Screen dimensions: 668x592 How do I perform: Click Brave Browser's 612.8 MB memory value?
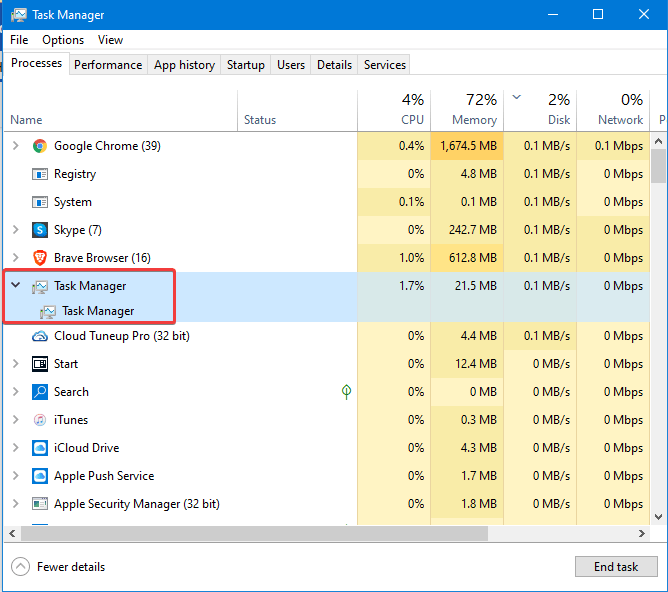pos(472,258)
